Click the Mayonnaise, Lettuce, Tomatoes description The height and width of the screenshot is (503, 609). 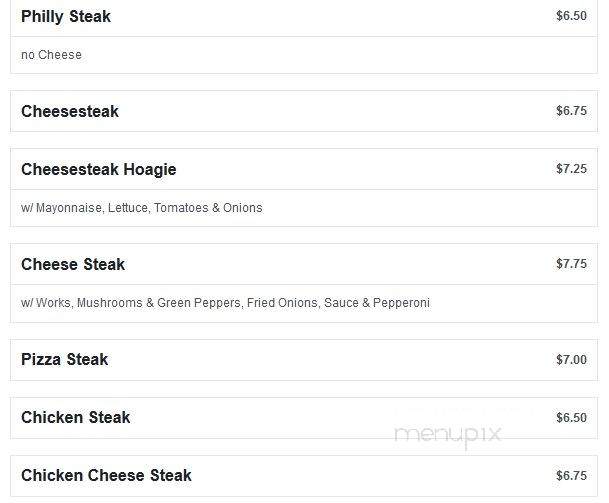point(142,208)
